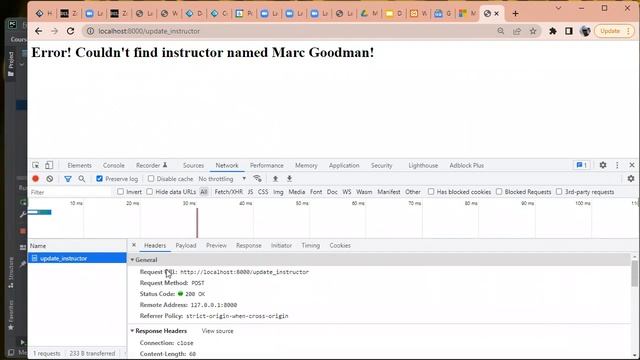Go back to the previous page
640x360 pixels.
click(38, 31)
